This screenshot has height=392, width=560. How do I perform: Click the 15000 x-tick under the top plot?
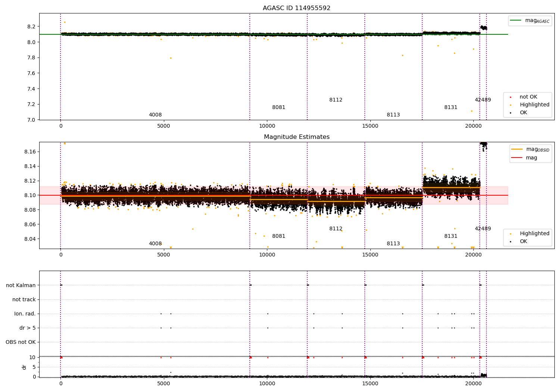pos(370,126)
